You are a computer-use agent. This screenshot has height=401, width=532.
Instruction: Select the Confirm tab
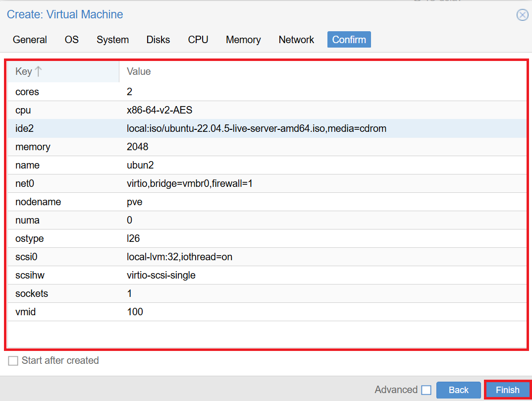point(349,40)
